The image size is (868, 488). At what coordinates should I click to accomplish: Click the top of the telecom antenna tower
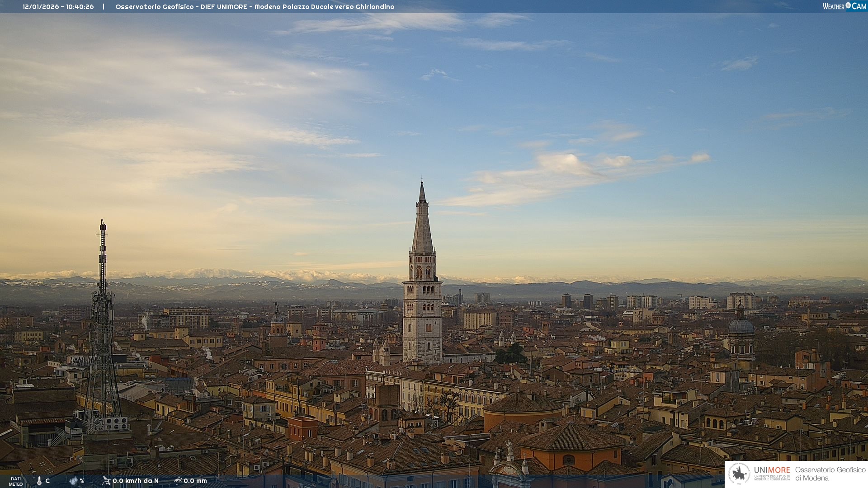pyautogui.click(x=103, y=224)
